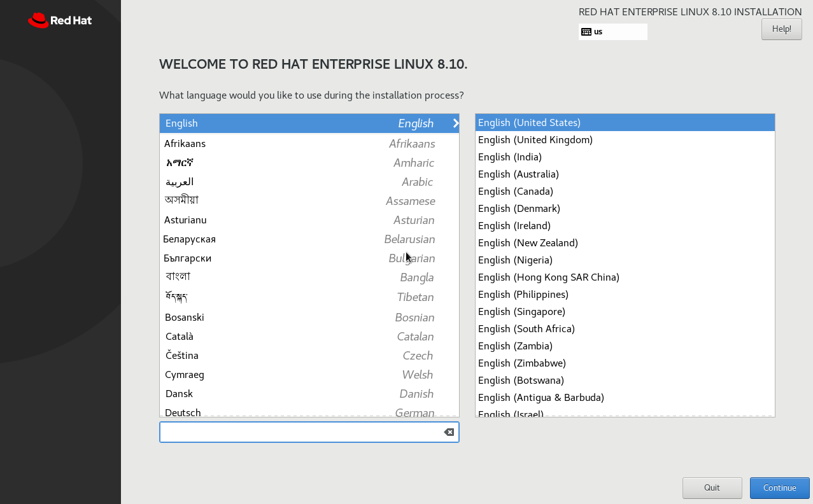Select the Čeština language entry

click(181, 355)
